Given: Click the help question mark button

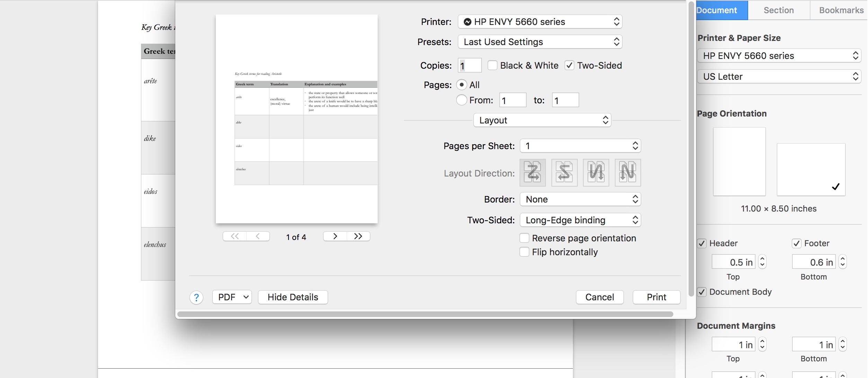Looking at the screenshot, I should pyautogui.click(x=196, y=297).
